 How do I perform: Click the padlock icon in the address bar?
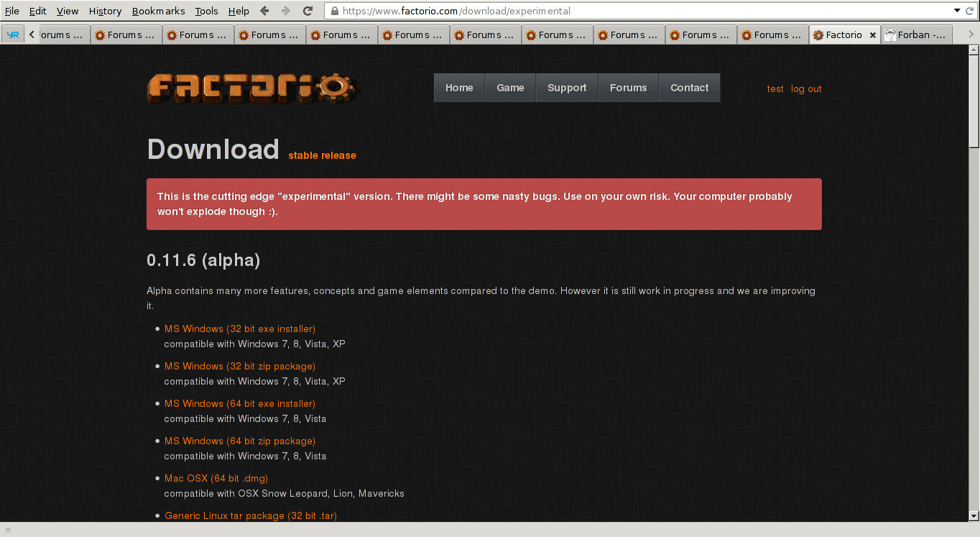(x=334, y=11)
